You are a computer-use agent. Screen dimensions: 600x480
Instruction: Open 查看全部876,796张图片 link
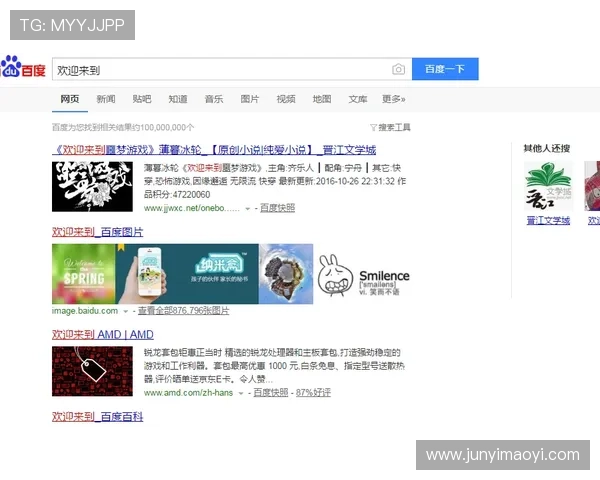pyautogui.click(x=184, y=311)
